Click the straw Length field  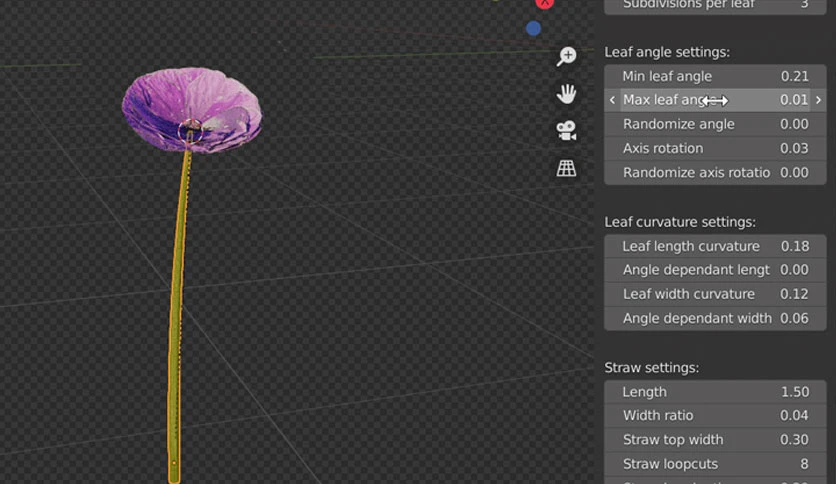click(715, 392)
